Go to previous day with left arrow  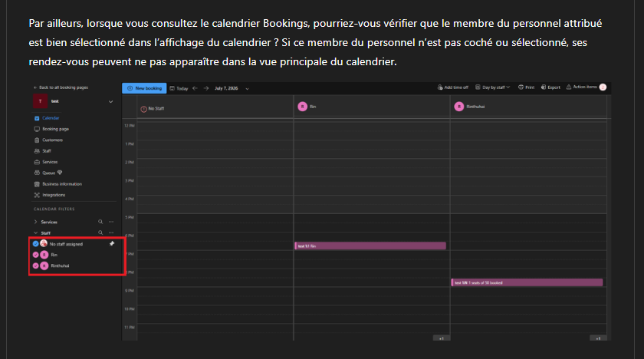(x=195, y=88)
